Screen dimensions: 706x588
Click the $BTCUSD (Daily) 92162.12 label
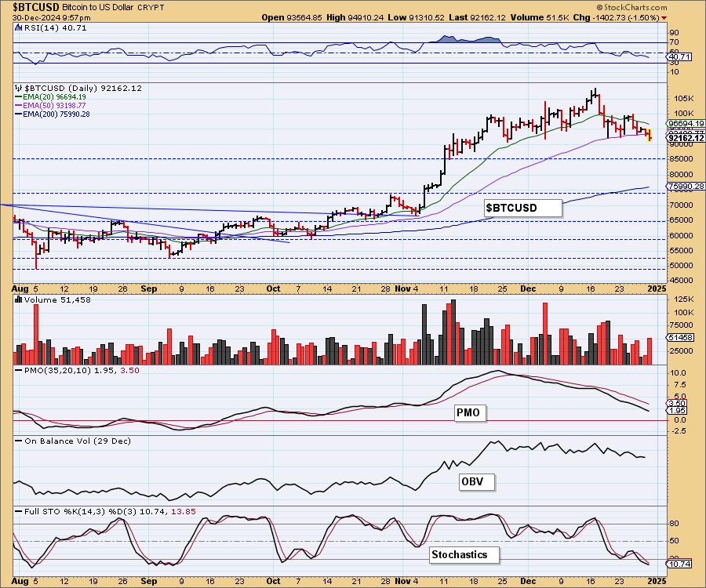tap(83, 88)
